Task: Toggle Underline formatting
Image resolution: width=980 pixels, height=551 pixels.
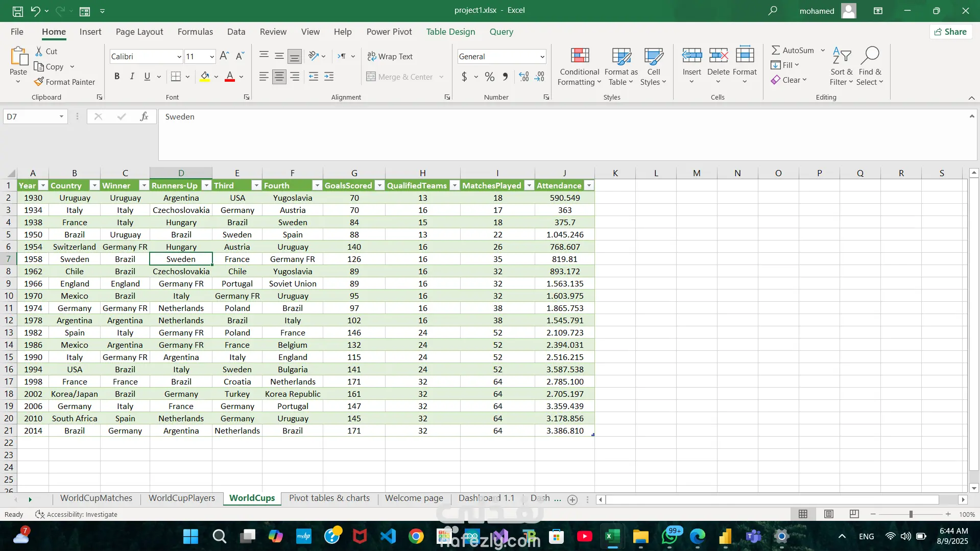Action: click(x=147, y=77)
